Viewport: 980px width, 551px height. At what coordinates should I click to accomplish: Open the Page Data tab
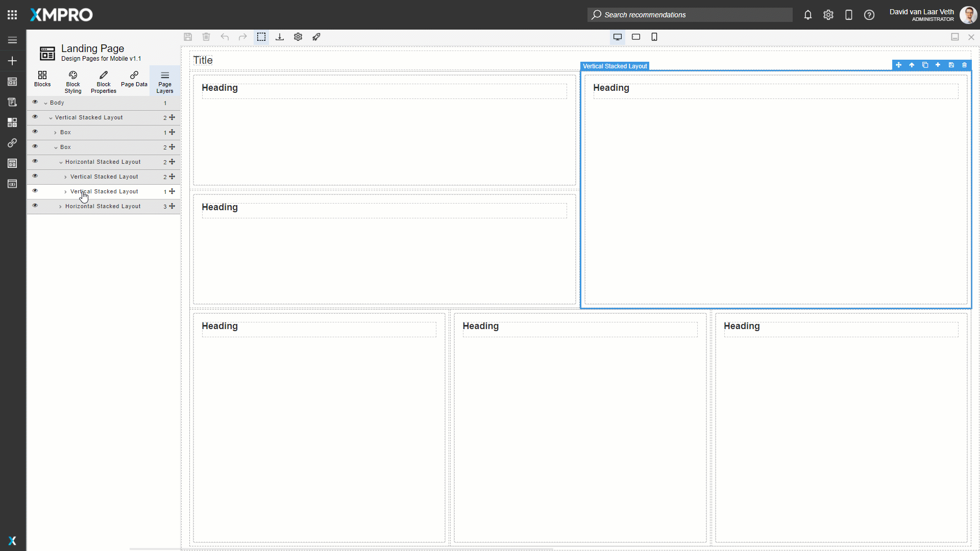pyautogui.click(x=134, y=79)
